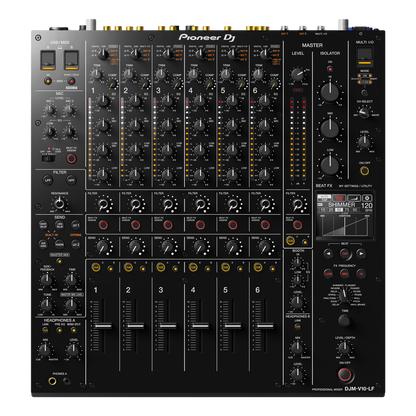Adjust the Headphones A LEVEL knob
This screenshot has height=416, width=416.
click(73, 350)
